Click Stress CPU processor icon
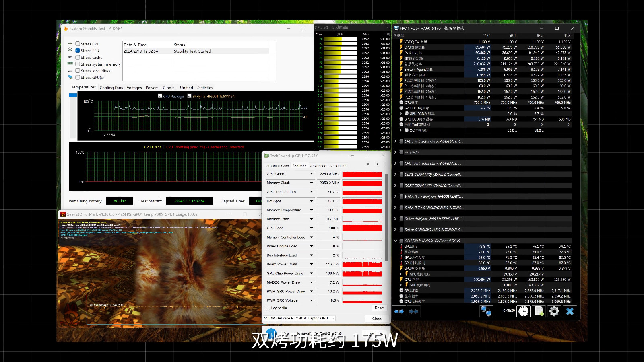The width and height of the screenshot is (644, 362). click(70, 43)
